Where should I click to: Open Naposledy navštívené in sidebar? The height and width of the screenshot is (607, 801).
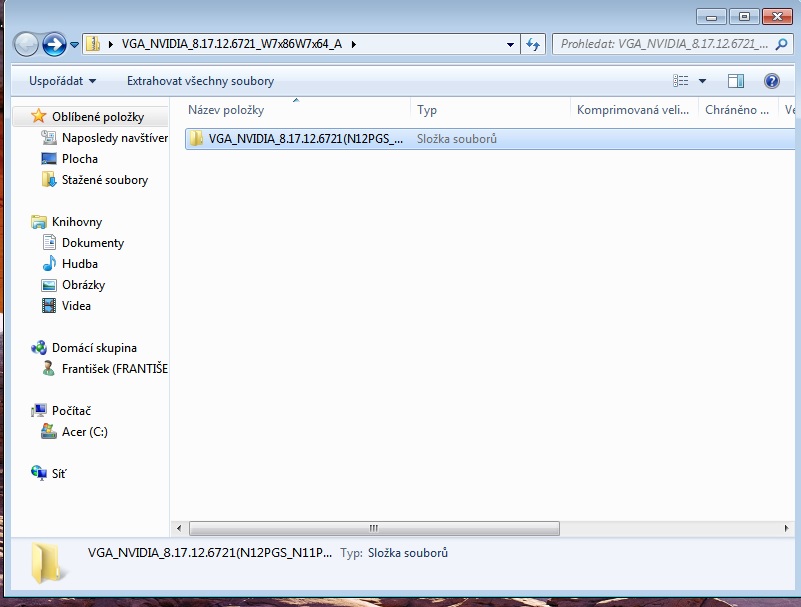coord(115,138)
